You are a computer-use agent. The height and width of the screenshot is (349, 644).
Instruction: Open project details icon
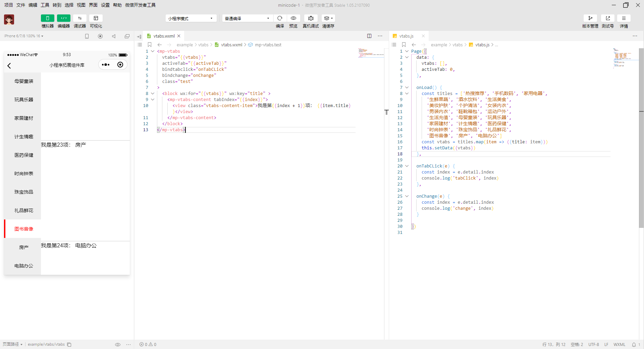point(624,18)
